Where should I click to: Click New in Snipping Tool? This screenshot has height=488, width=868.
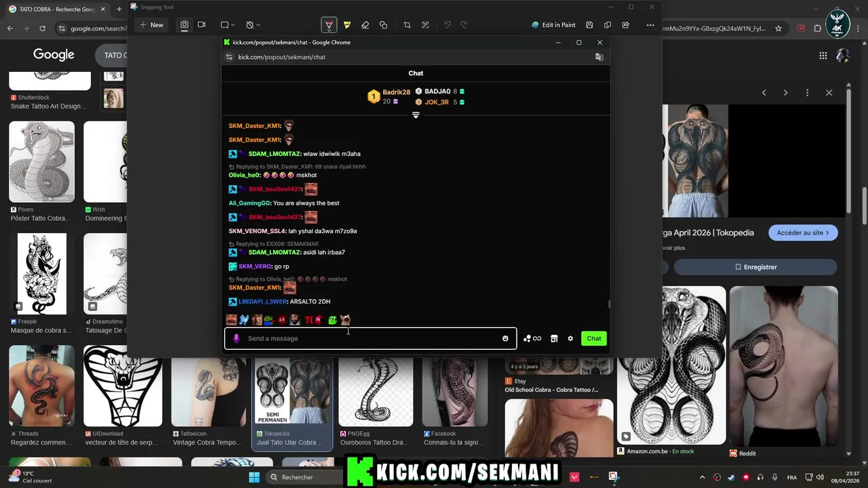[x=151, y=25]
